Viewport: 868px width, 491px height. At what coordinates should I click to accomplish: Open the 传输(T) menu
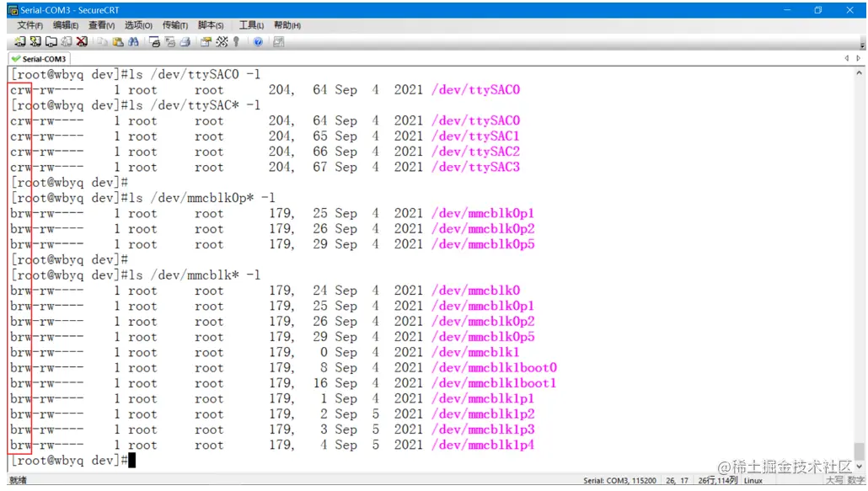[x=175, y=25]
